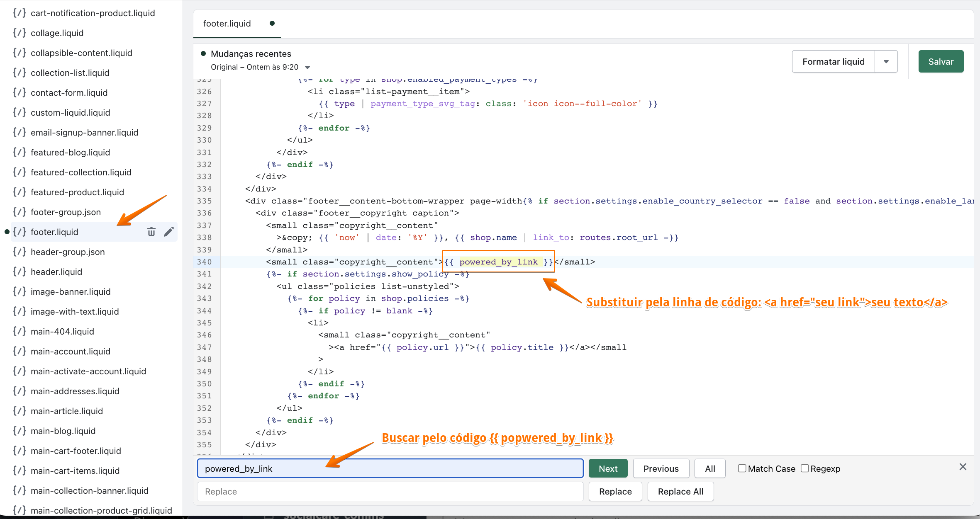Click the footer-group.json file icon
Screen dimensions: 980x519
pyautogui.click(x=20, y=212)
